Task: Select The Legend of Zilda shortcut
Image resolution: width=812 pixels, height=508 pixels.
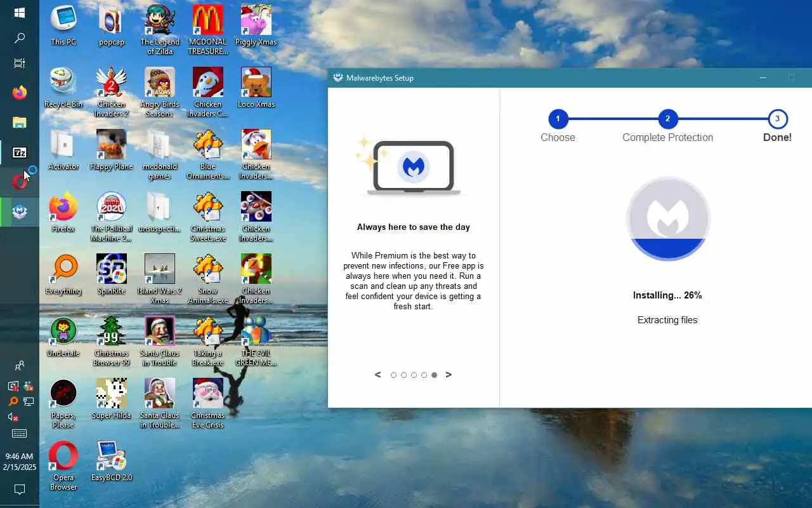Action: [x=160, y=30]
